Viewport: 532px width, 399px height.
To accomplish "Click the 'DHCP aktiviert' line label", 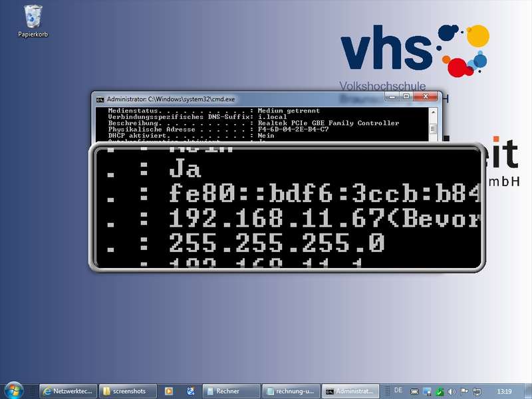I will point(138,136).
